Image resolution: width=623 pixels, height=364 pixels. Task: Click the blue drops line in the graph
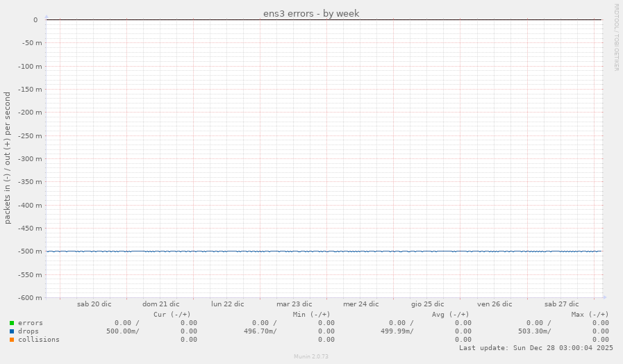pyautogui.click(x=324, y=251)
